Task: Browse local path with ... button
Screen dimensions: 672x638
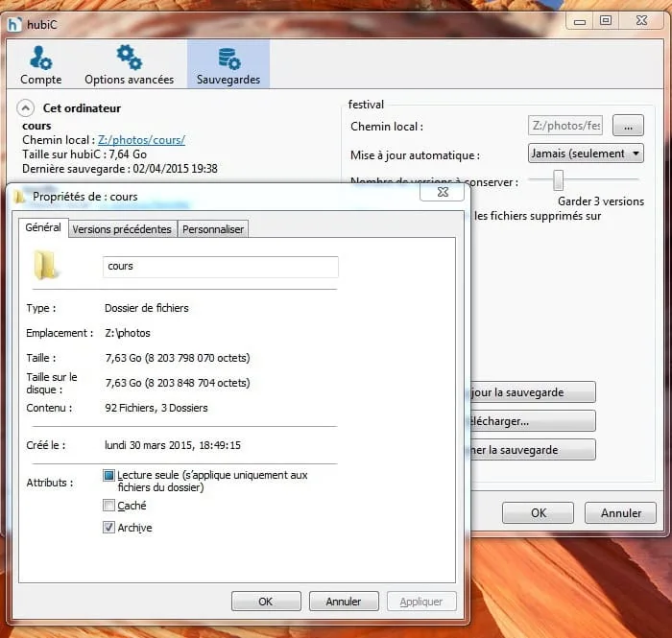Action: [x=627, y=126]
